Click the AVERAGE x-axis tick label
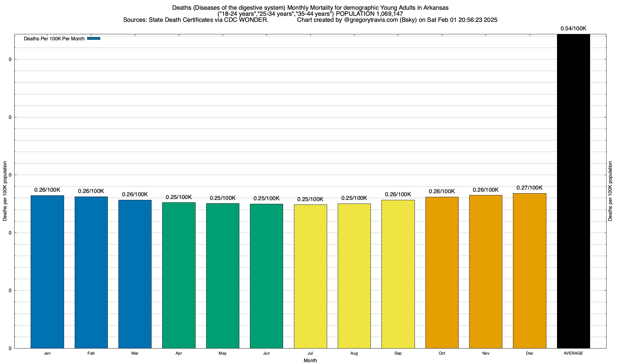This screenshot has width=622, height=364. coord(573,353)
